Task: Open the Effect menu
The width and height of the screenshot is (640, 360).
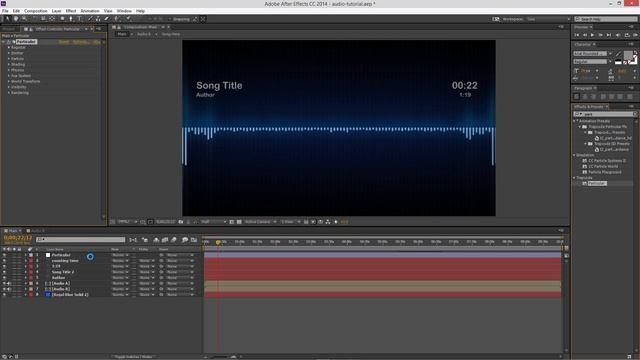Action: (x=71, y=11)
